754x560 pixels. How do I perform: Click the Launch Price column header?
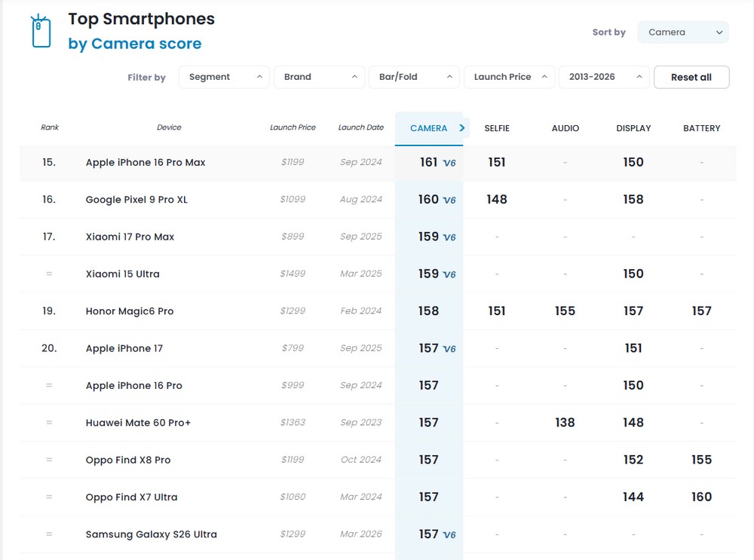coord(293,127)
